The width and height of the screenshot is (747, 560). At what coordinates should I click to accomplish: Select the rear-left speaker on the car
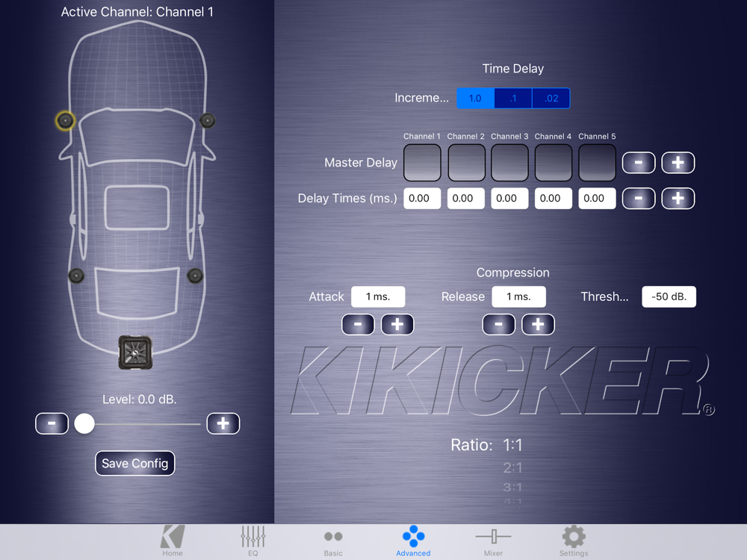(x=76, y=276)
